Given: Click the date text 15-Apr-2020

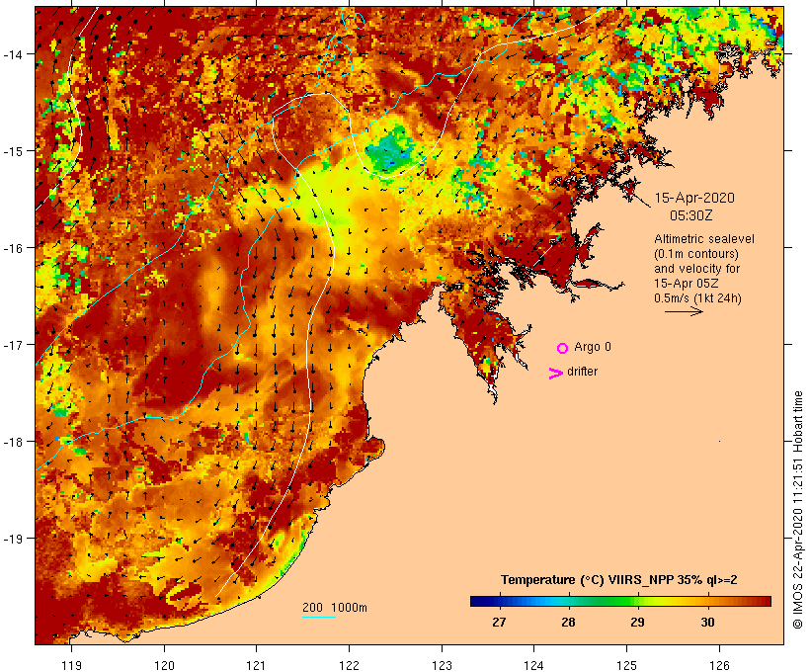Looking at the screenshot, I should click(694, 198).
